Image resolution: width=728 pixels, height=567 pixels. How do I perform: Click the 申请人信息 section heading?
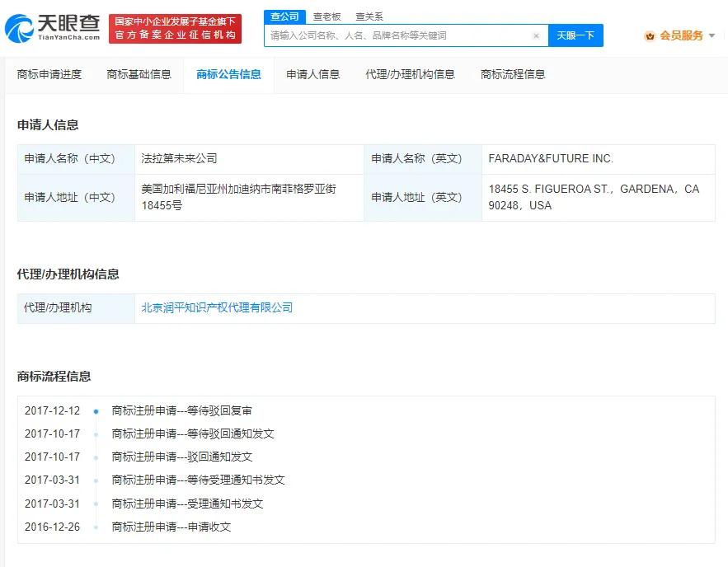coord(48,124)
